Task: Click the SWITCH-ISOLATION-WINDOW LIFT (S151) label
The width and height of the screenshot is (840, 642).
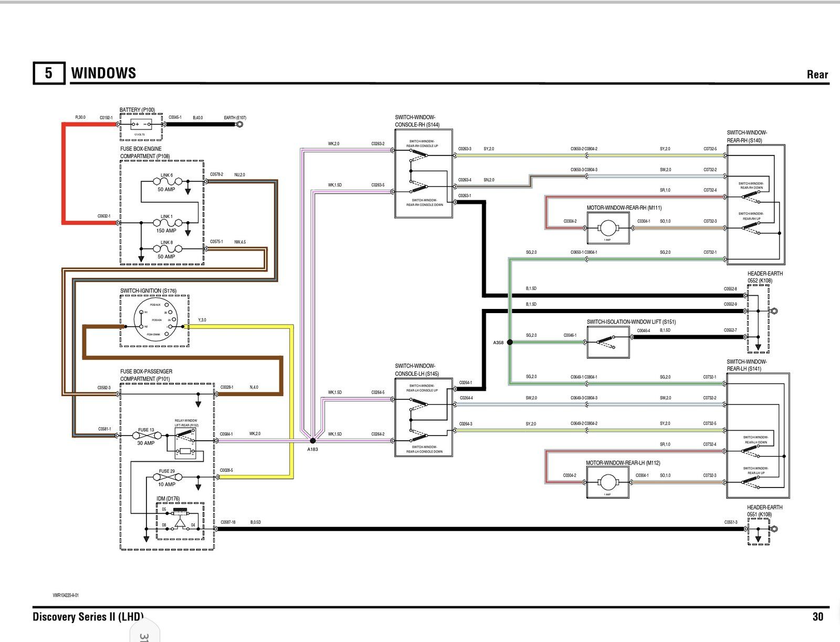Action: click(632, 322)
